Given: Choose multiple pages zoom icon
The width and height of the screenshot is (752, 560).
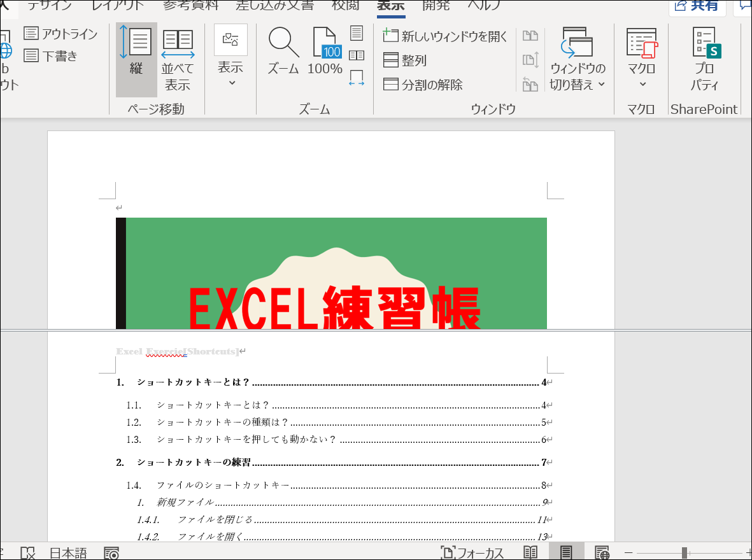Looking at the screenshot, I should point(357,55).
